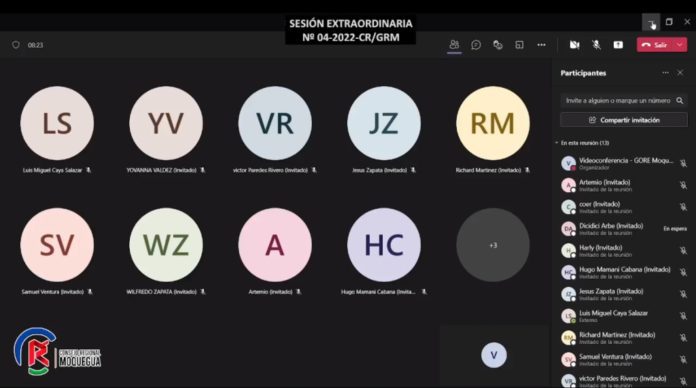
Task: Close the Participantes panel
Action: pos(680,73)
